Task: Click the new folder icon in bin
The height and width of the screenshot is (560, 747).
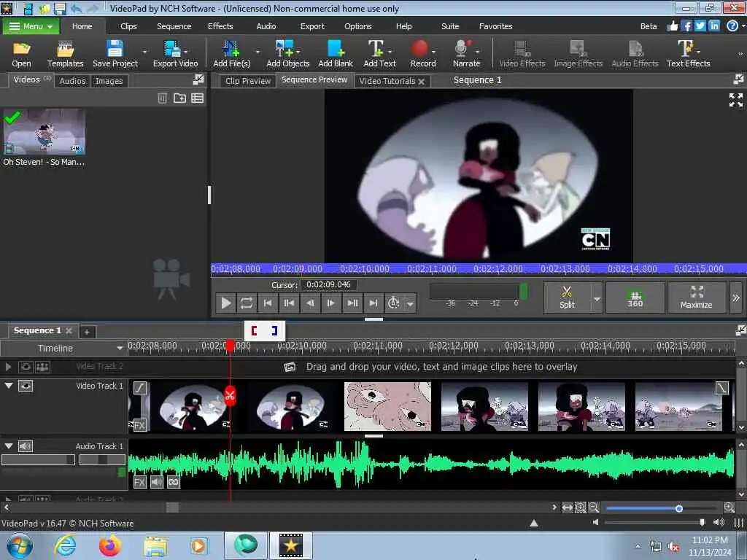Action: coord(179,98)
